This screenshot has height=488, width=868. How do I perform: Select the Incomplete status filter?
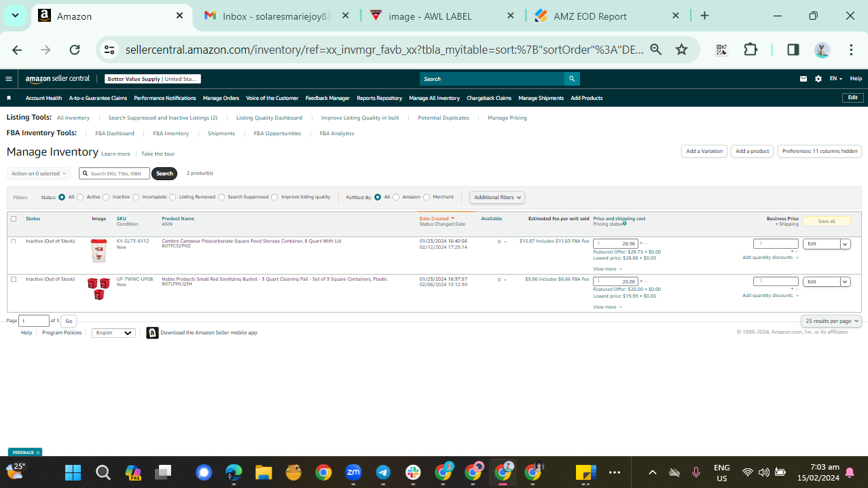click(x=136, y=197)
